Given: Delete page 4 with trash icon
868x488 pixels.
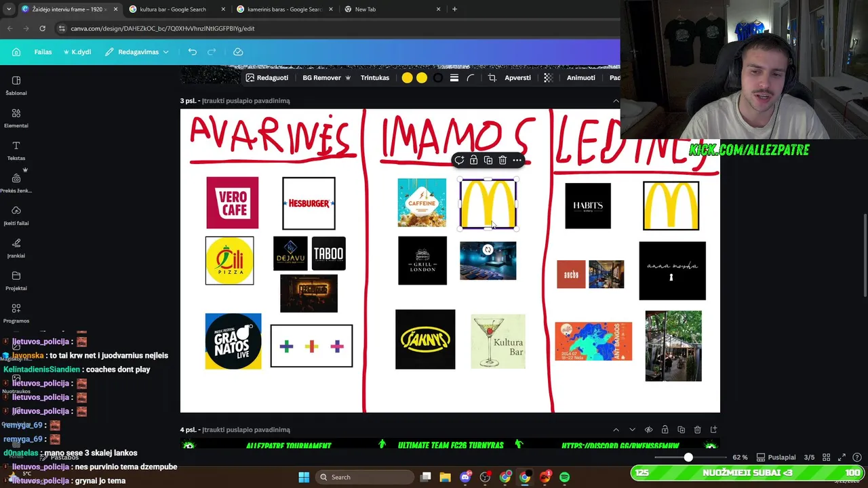Looking at the screenshot, I should coord(697,430).
